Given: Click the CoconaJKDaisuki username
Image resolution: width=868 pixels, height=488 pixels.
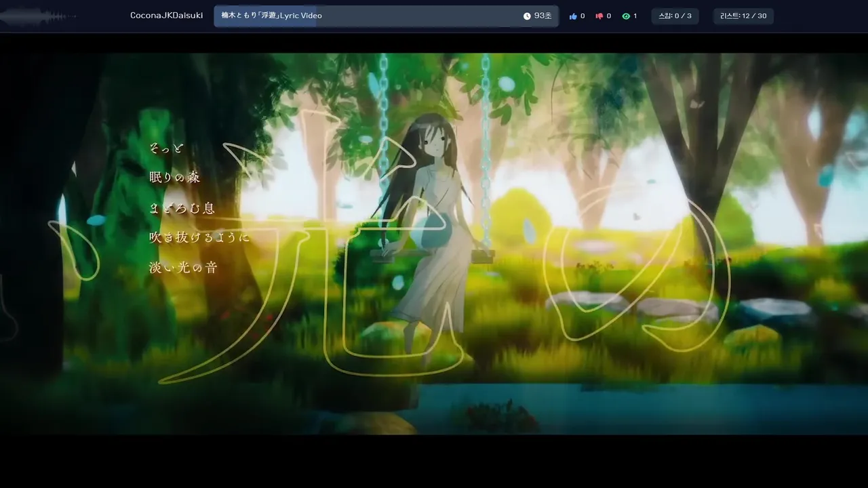Looking at the screenshot, I should (x=166, y=16).
